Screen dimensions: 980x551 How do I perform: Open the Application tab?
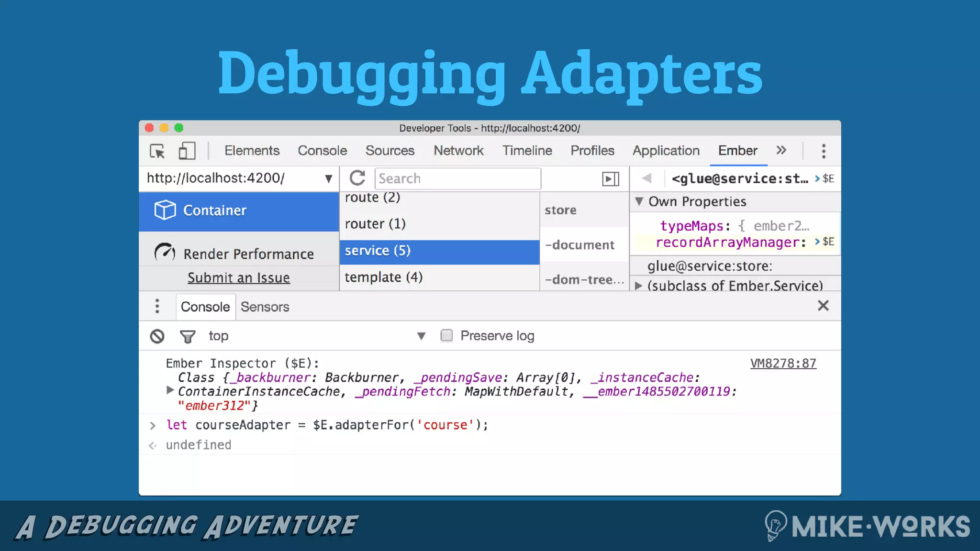coord(666,151)
